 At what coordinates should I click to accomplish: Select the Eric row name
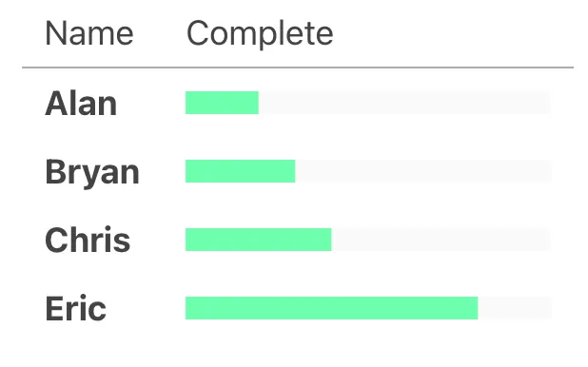tap(75, 308)
